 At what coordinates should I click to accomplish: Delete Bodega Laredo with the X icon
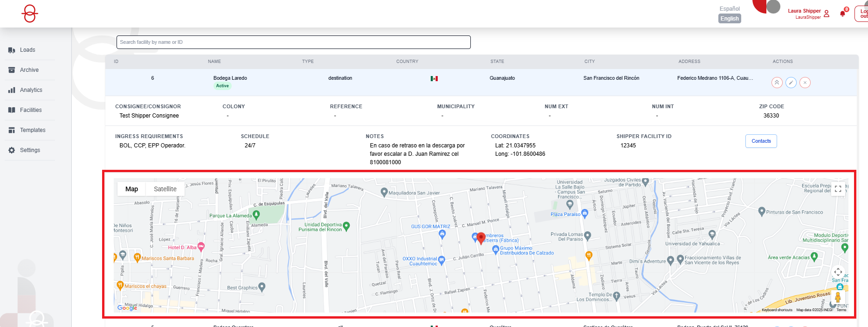tap(805, 83)
